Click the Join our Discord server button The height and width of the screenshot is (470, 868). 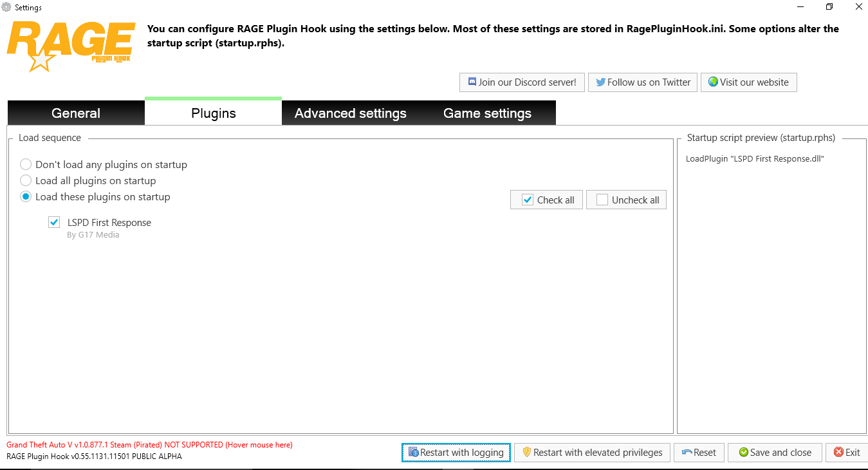coord(522,82)
